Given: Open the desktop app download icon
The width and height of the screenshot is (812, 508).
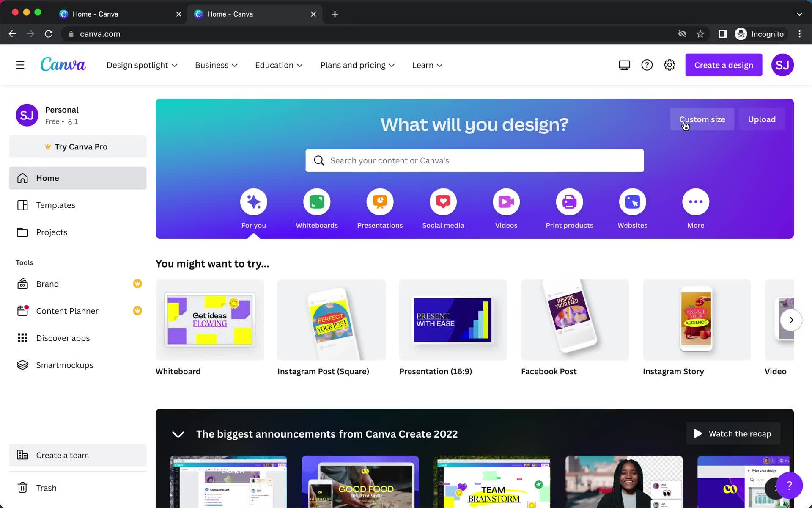Looking at the screenshot, I should (x=624, y=65).
